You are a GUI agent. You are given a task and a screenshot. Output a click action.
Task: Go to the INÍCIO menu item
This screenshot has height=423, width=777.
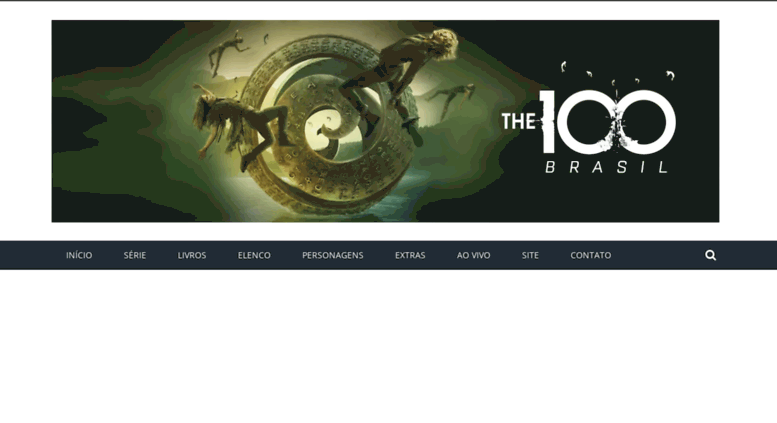pyautogui.click(x=79, y=255)
